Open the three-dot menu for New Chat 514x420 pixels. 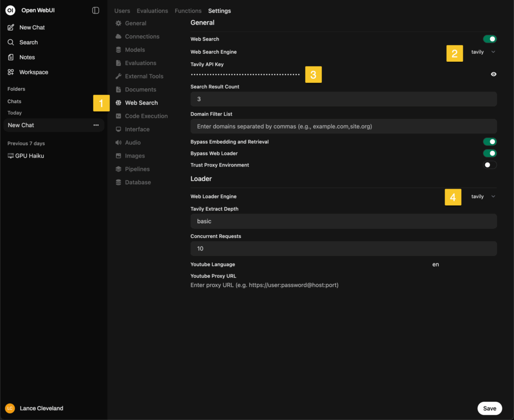[96, 125]
